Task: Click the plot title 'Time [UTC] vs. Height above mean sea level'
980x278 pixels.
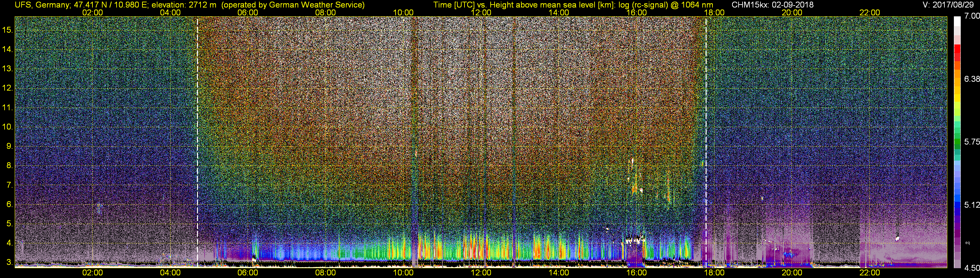Action: point(515,5)
